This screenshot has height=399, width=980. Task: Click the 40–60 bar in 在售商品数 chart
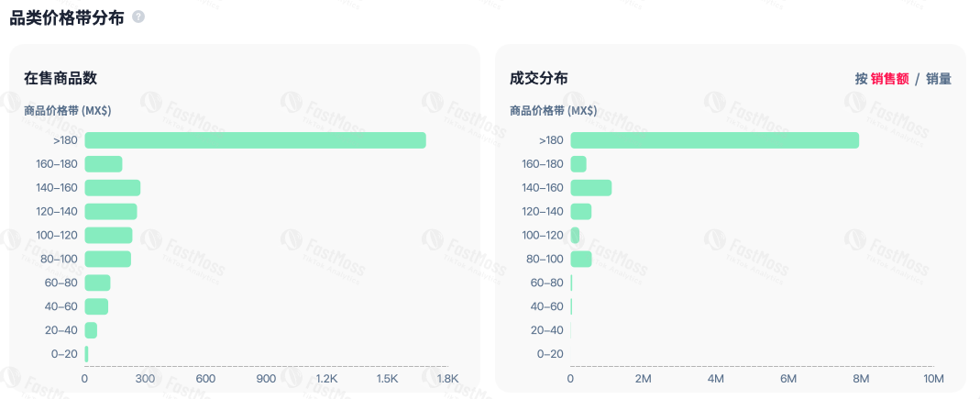point(96,306)
